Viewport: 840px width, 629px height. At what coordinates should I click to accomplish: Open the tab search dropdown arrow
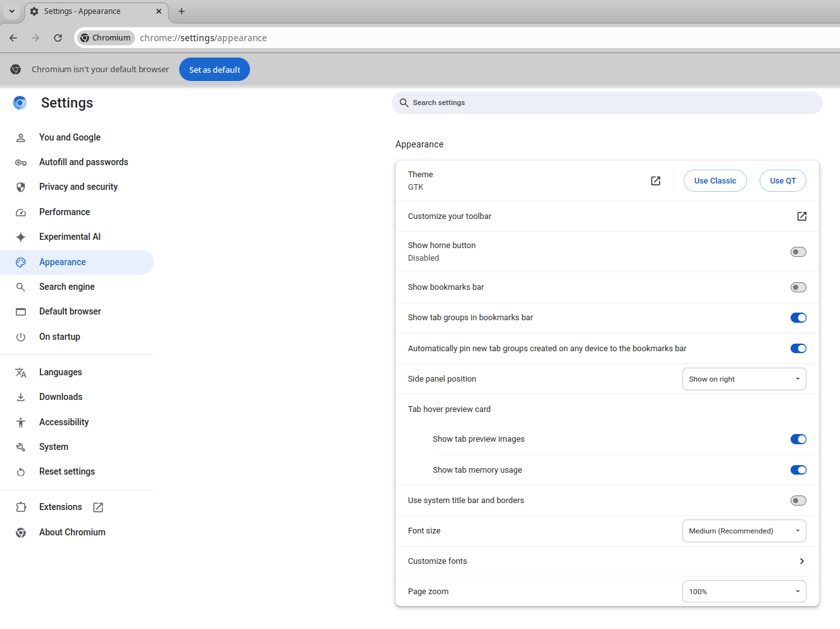11,11
